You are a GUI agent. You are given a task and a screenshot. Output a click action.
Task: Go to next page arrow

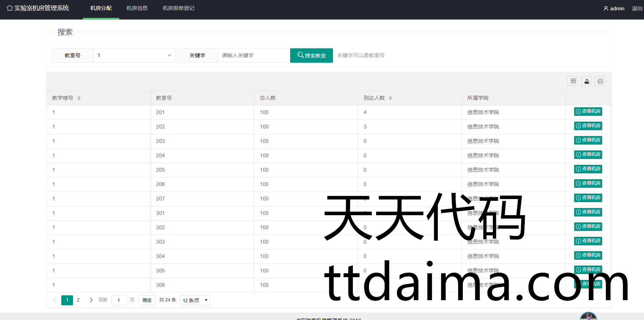click(x=91, y=300)
